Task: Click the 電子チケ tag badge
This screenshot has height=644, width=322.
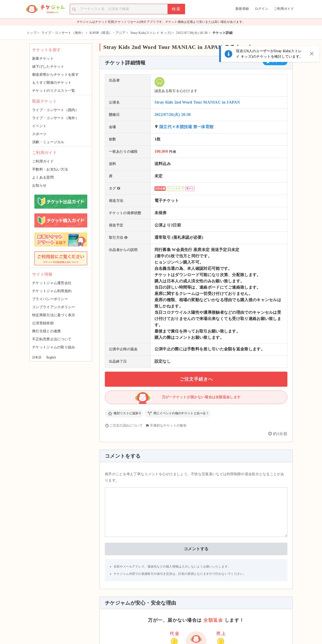Action: tap(190, 189)
